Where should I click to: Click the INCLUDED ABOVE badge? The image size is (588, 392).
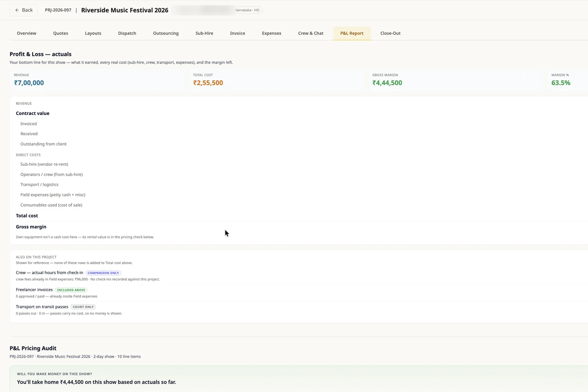pyautogui.click(x=71, y=290)
